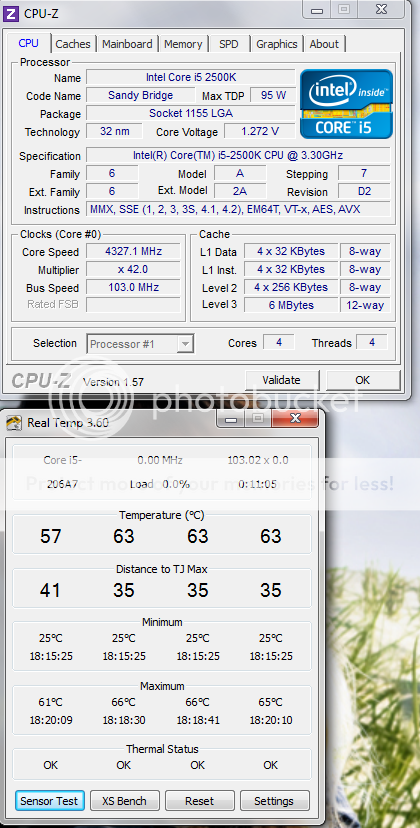Minimize the CPU-Z window
420x828 pixels.
coord(317,9)
